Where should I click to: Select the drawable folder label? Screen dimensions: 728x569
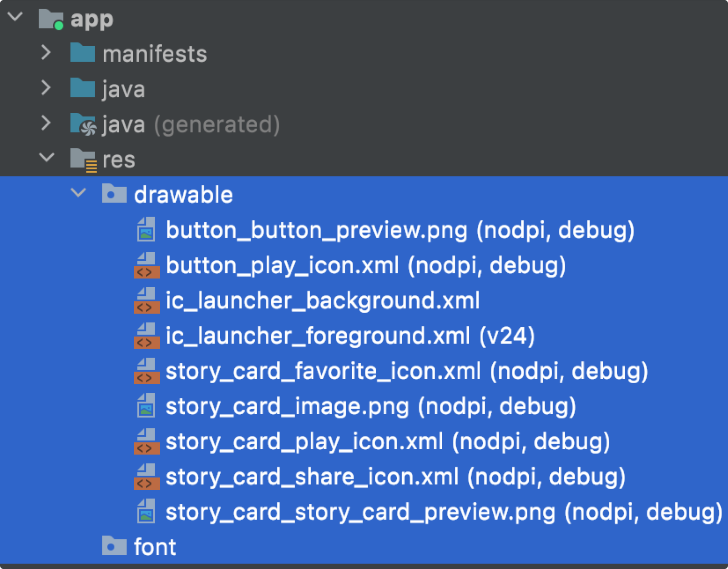[183, 195]
